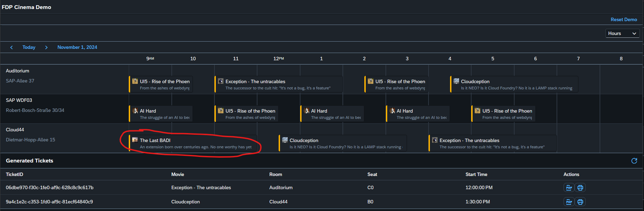Download PDF for Cloudception ticket row
Image resolution: width=644 pixels, height=211 pixels.
(569, 202)
